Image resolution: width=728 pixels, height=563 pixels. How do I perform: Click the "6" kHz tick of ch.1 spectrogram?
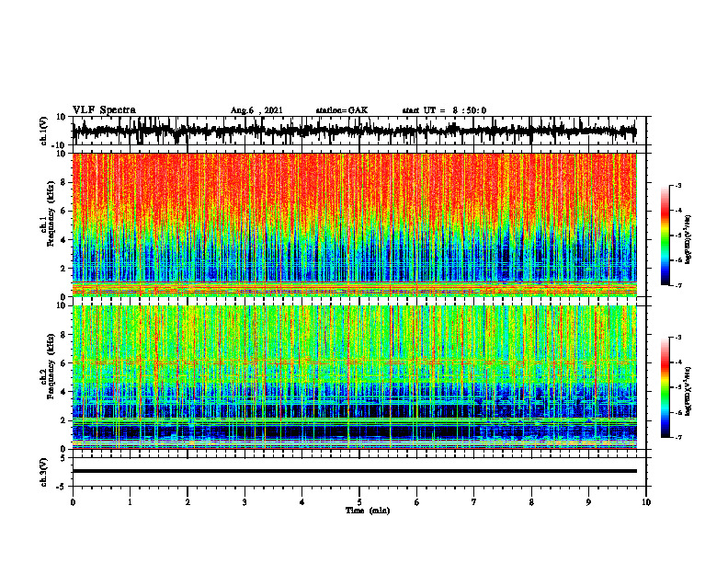(x=64, y=212)
